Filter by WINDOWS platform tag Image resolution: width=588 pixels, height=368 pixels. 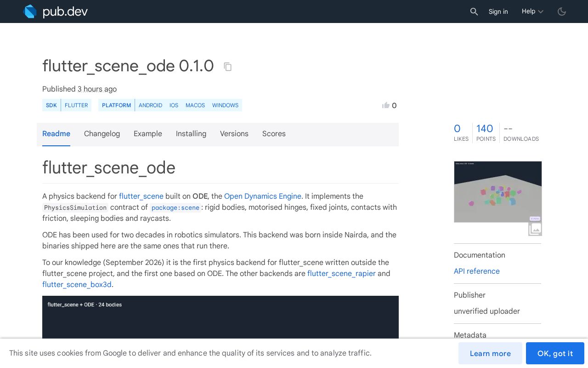[225, 105]
